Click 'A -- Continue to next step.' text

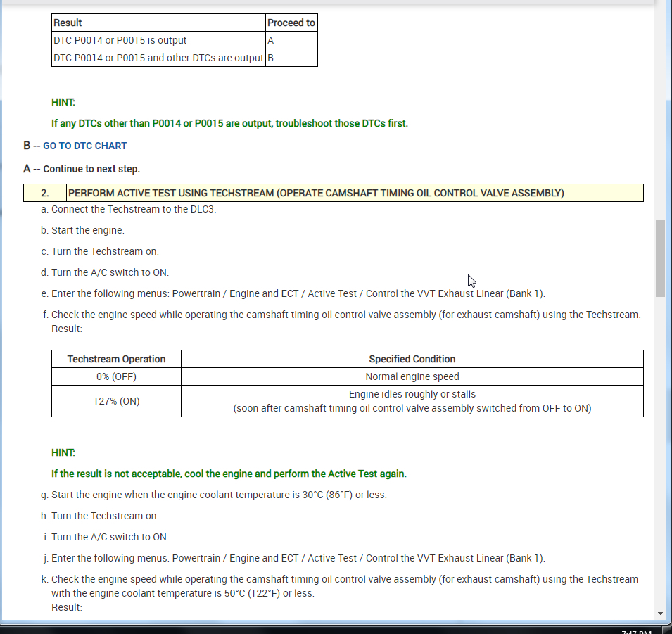click(x=82, y=169)
